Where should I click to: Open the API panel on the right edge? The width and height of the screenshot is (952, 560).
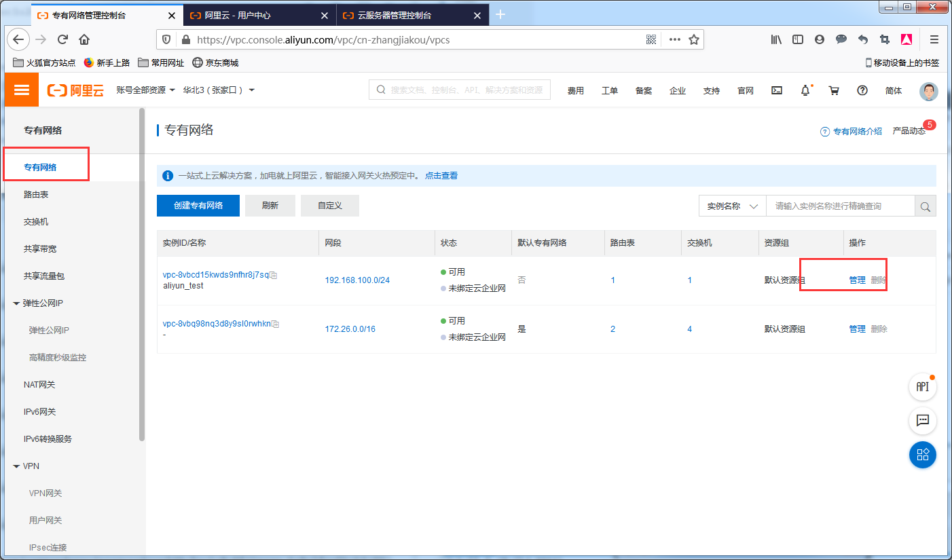tap(922, 387)
